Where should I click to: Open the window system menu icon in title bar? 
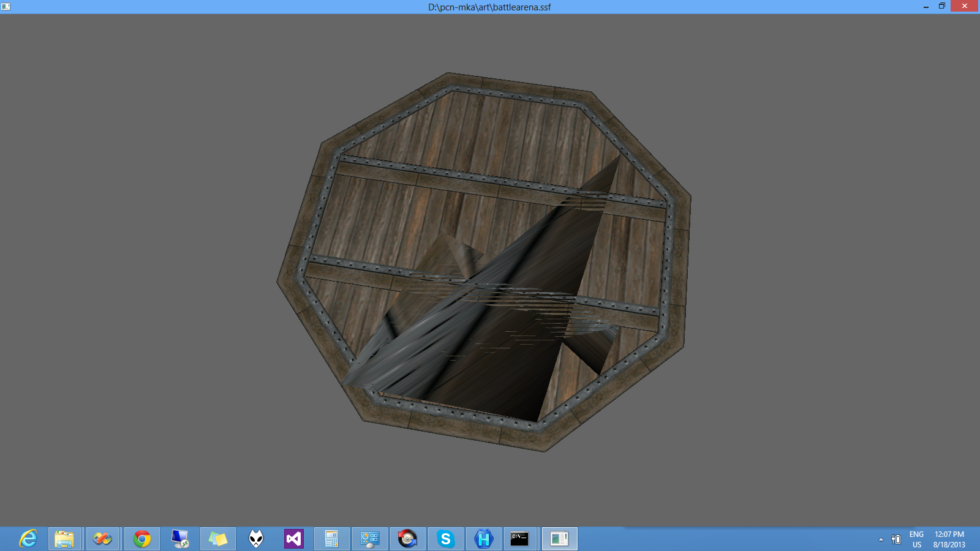[x=6, y=7]
